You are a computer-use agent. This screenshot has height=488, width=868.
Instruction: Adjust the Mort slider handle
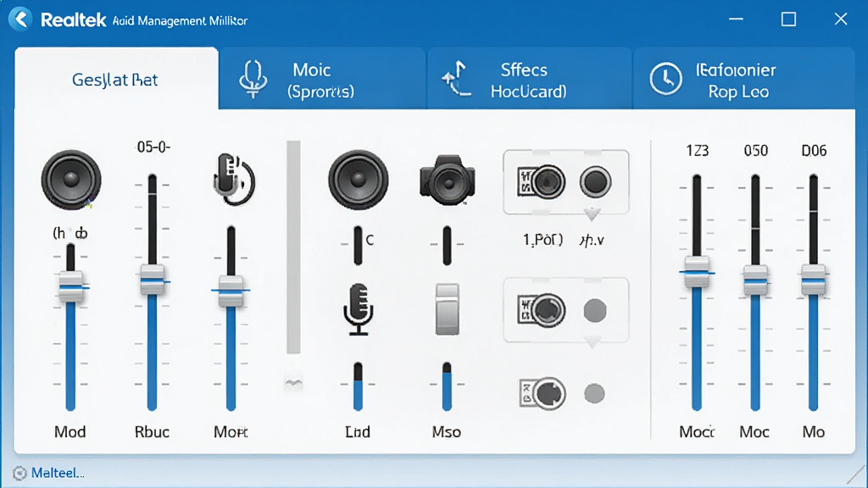click(231, 291)
